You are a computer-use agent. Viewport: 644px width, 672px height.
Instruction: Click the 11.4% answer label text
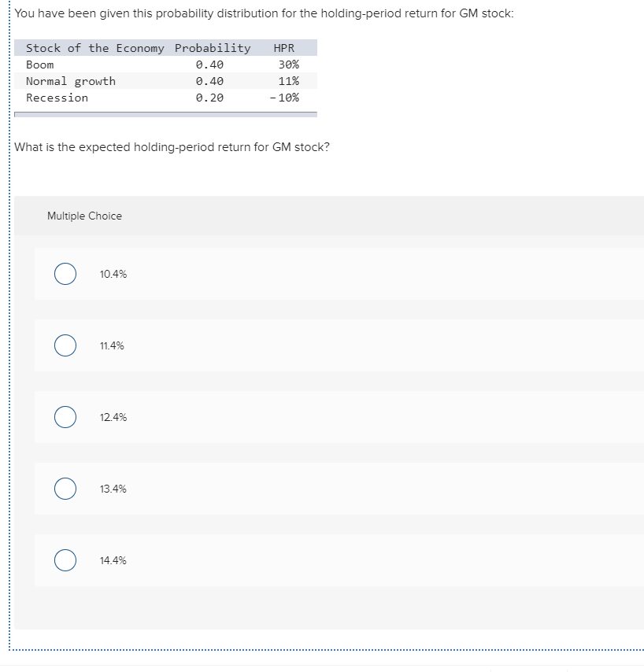(x=110, y=345)
